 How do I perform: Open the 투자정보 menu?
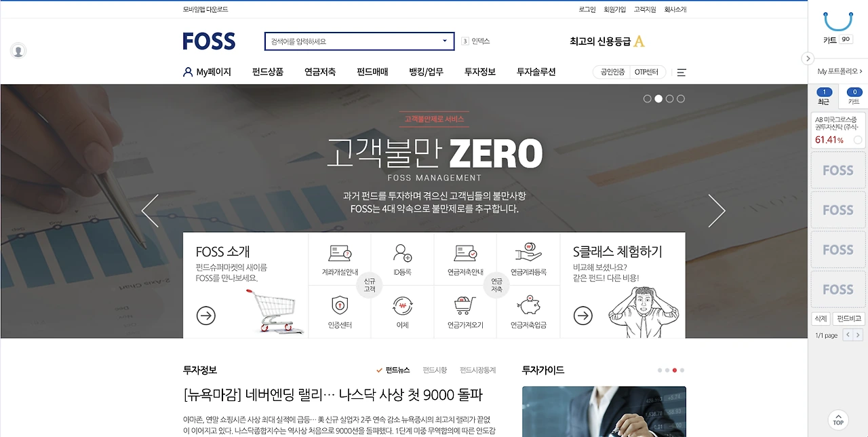[480, 72]
